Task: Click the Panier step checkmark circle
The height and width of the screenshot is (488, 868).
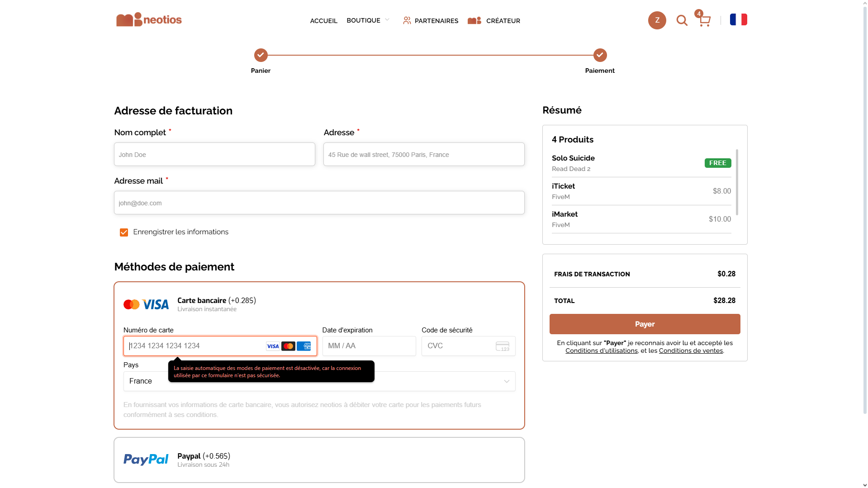Action: (x=261, y=55)
